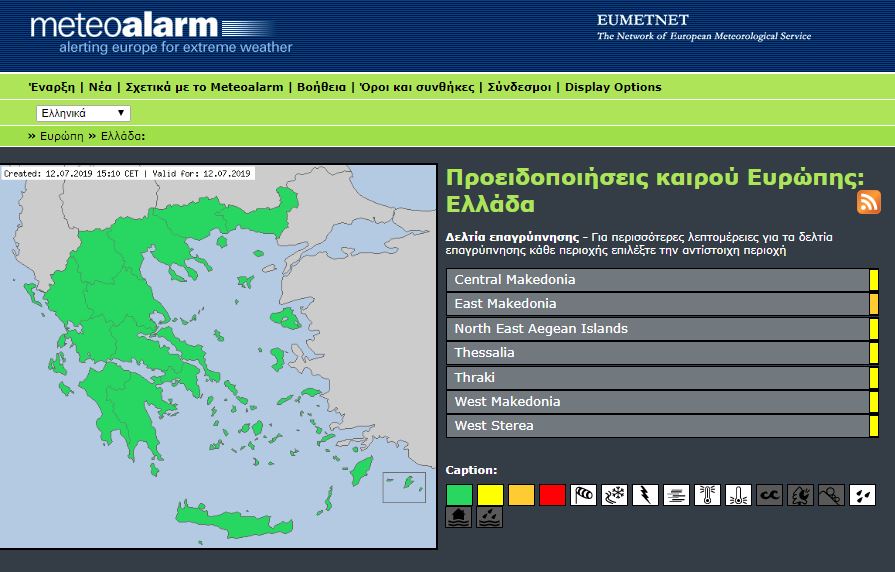This screenshot has height=572, width=895.
Task: Click the Peloponnese region on the map
Action: [126, 408]
